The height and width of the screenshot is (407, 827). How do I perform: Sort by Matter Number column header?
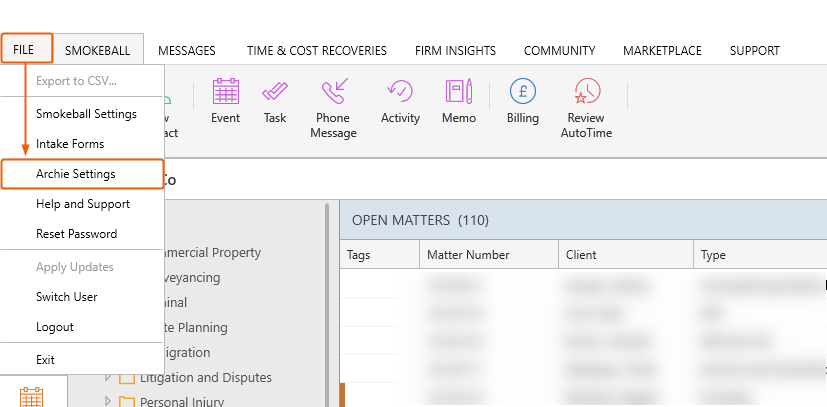(x=489, y=255)
